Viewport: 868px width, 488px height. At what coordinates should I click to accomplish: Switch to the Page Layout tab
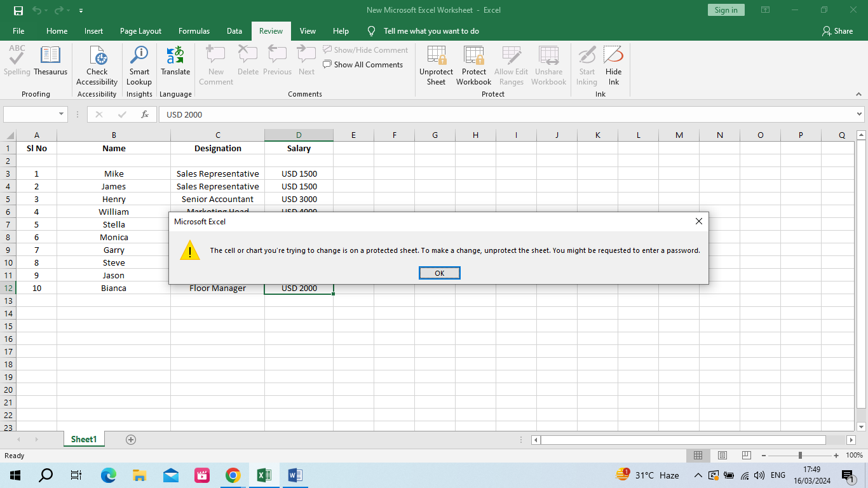pos(140,31)
